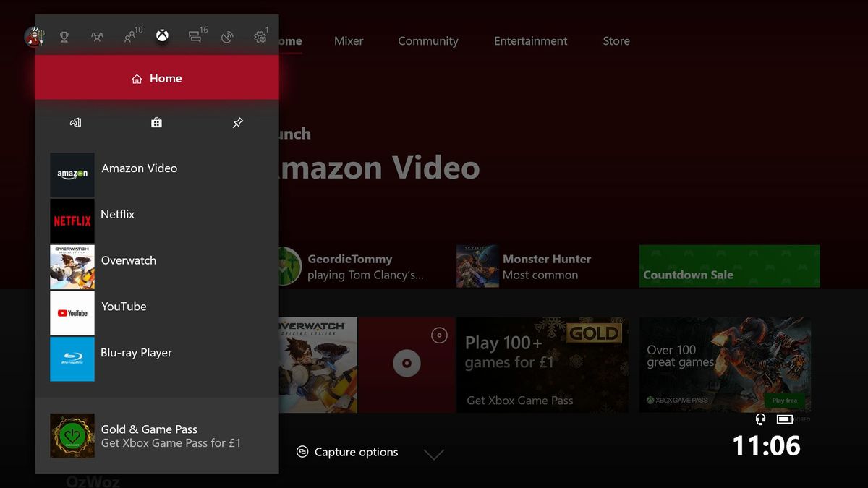The image size is (868, 488).
Task: Open the friends list icon showing 10
Action: [x=131, y=35]
